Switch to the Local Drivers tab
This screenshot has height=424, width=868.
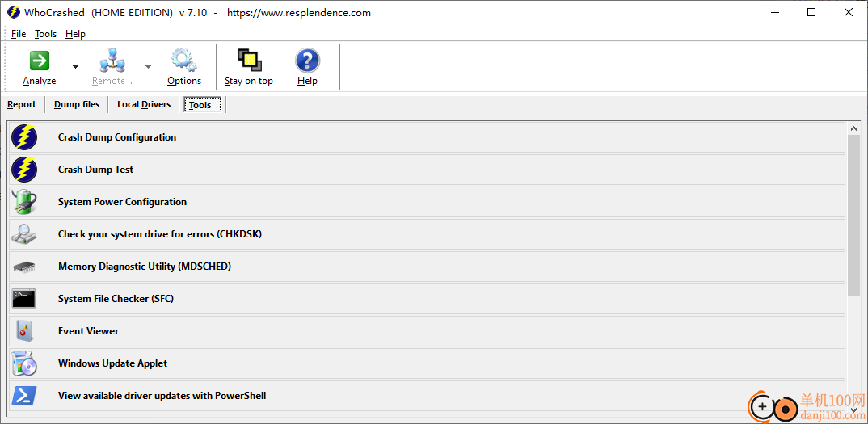tap(144, 104)
